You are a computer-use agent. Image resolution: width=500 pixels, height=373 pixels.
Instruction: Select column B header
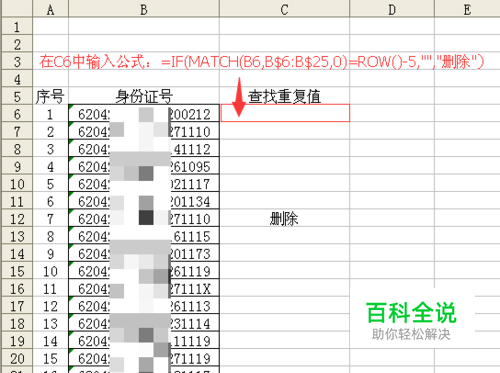144,9
